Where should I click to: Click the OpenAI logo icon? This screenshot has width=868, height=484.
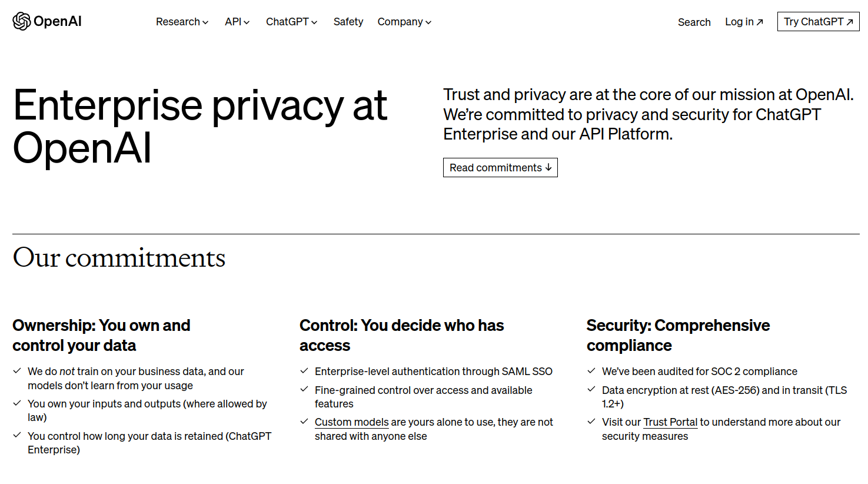[x=22, y=21]
